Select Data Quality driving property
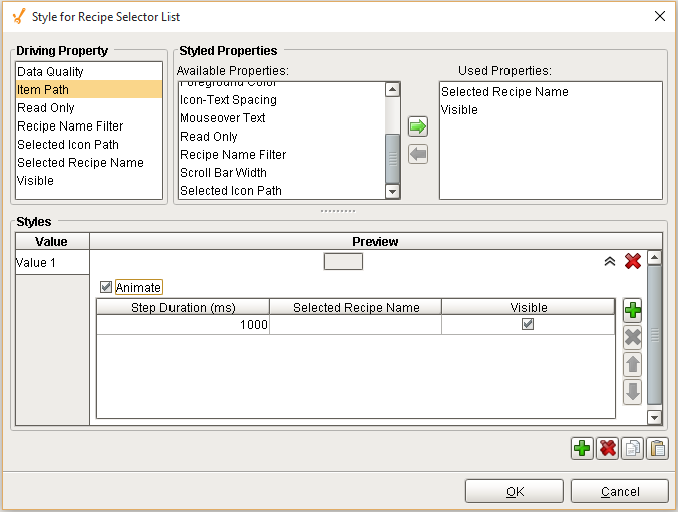The width and height of the screenshot is (678, 512). pyautogui.click(x=51, y=72)
